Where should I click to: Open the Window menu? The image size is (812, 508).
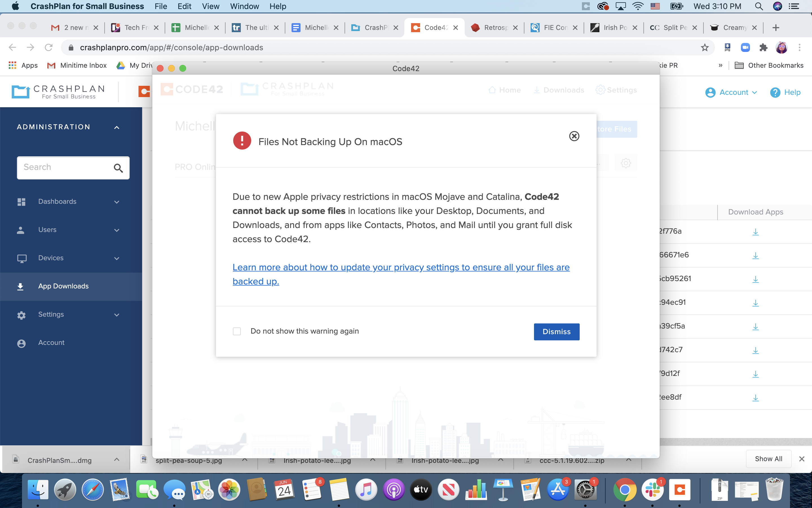coord(244,6)
